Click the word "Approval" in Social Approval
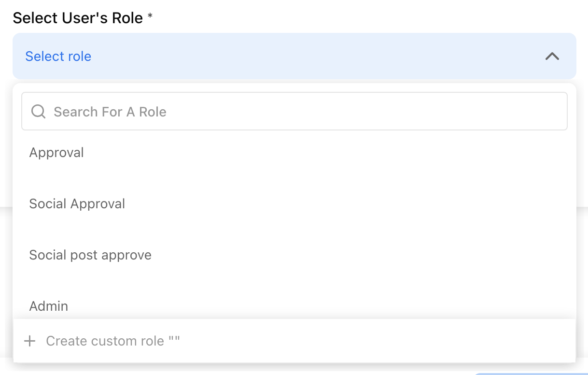The width and height of the screenshot is (588, 375). pos(98,204)
